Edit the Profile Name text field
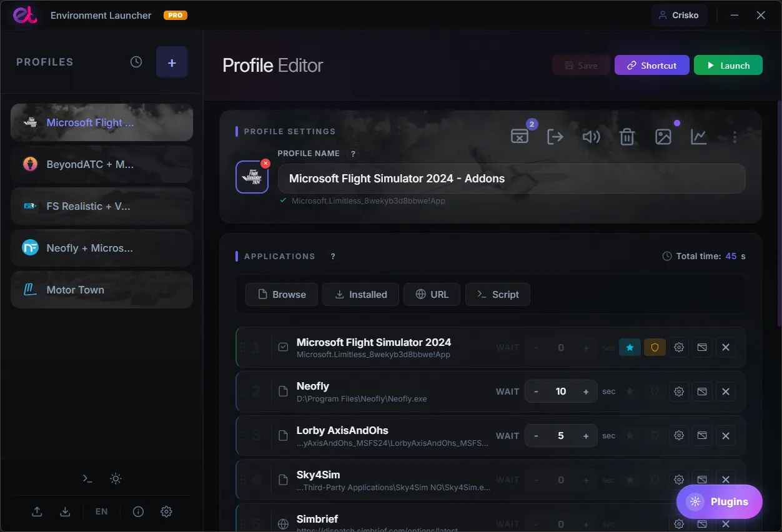The height and width of the screenshot is (532, 782). pyautogui.click(x=512, y=179)
